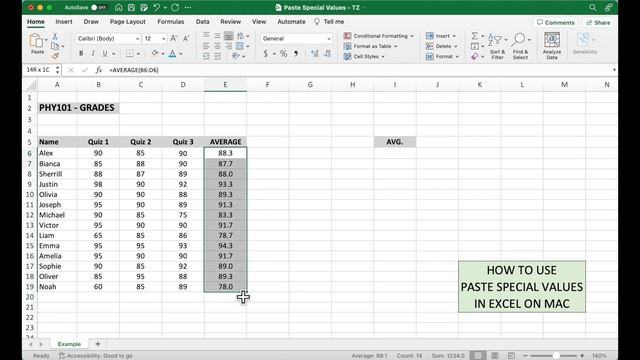Click the Save icon in title bar
The width and height of the screenshot is (640, 360).
131,7
